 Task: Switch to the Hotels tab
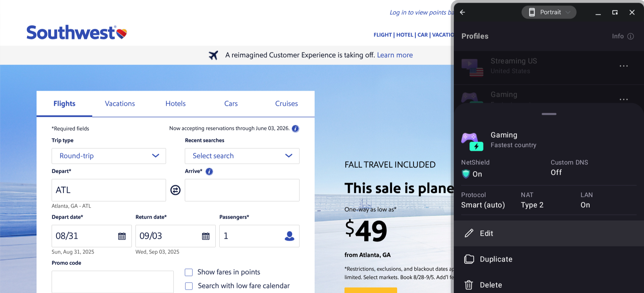[175, 104]
